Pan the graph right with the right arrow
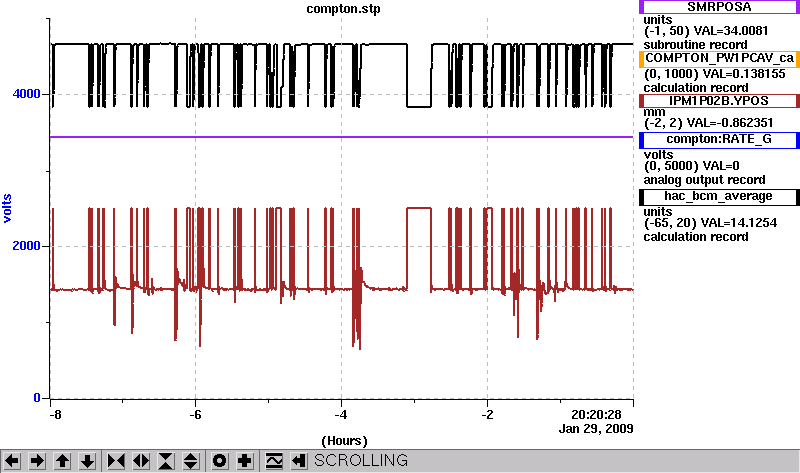 (x=37, y=461)
